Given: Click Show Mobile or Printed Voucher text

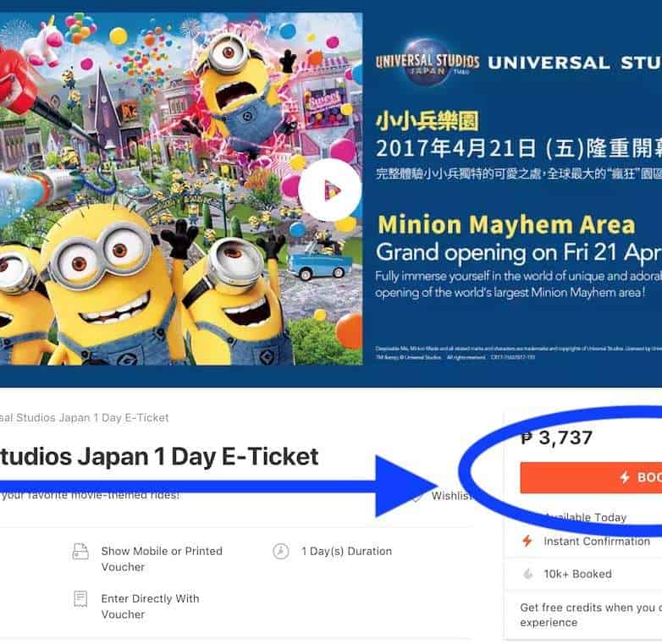Looking at the screenshot, I should tap(162, 559).
